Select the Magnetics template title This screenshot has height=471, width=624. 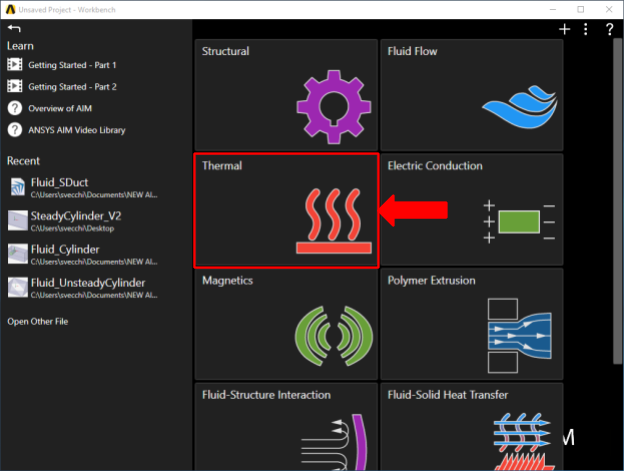click(228, 280)
